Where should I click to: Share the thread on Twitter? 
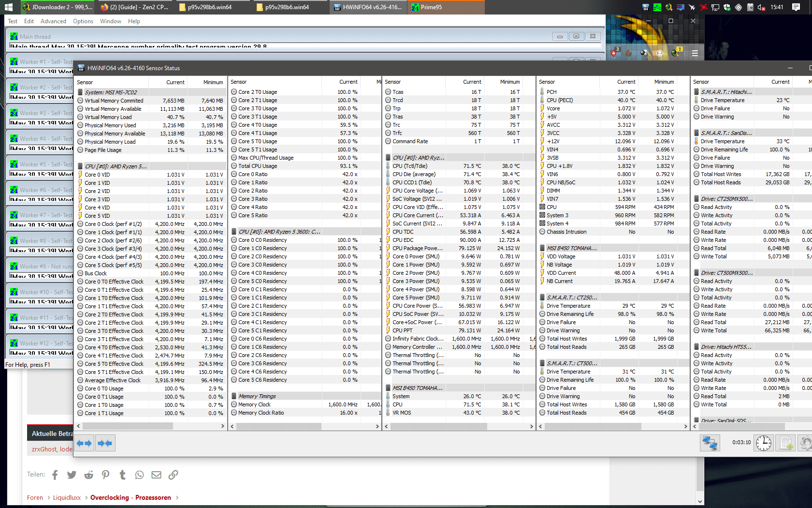click(x=72, y=475)
